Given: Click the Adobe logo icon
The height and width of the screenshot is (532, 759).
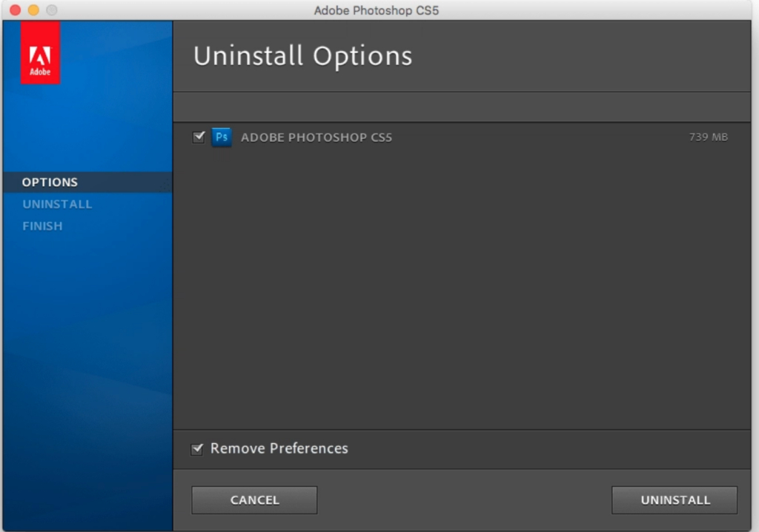Looking at the screenshot, I should coord(40,53).
